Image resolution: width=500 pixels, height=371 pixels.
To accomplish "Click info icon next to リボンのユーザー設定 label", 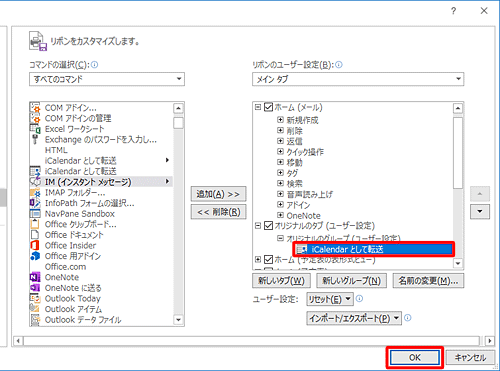I will click(x=339, y=65).
